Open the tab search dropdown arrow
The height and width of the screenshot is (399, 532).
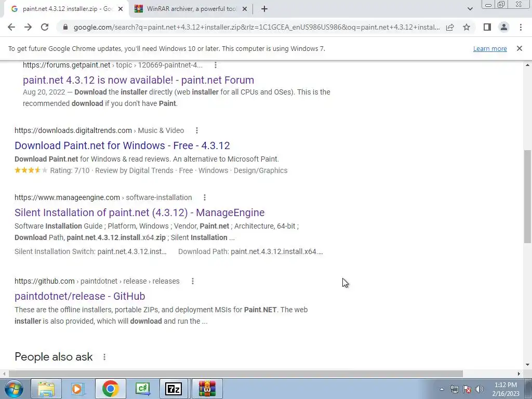(470, 9)
